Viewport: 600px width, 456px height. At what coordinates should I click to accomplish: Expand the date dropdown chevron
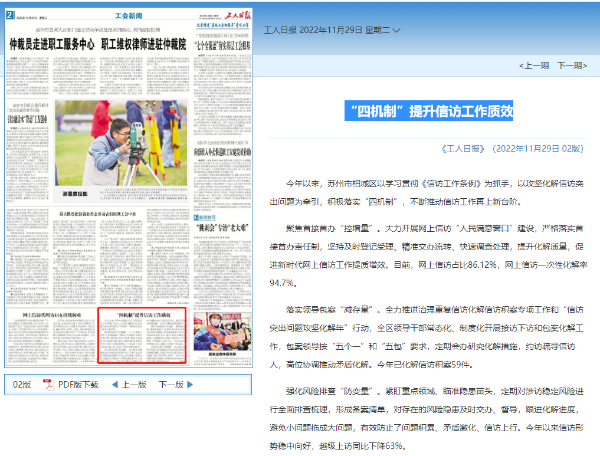[x=398, y=32]
